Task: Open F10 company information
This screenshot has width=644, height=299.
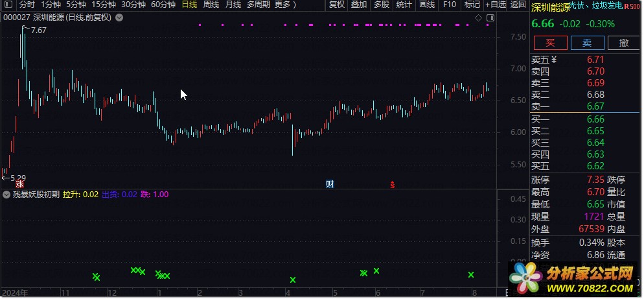Action: tap(450, 5)
